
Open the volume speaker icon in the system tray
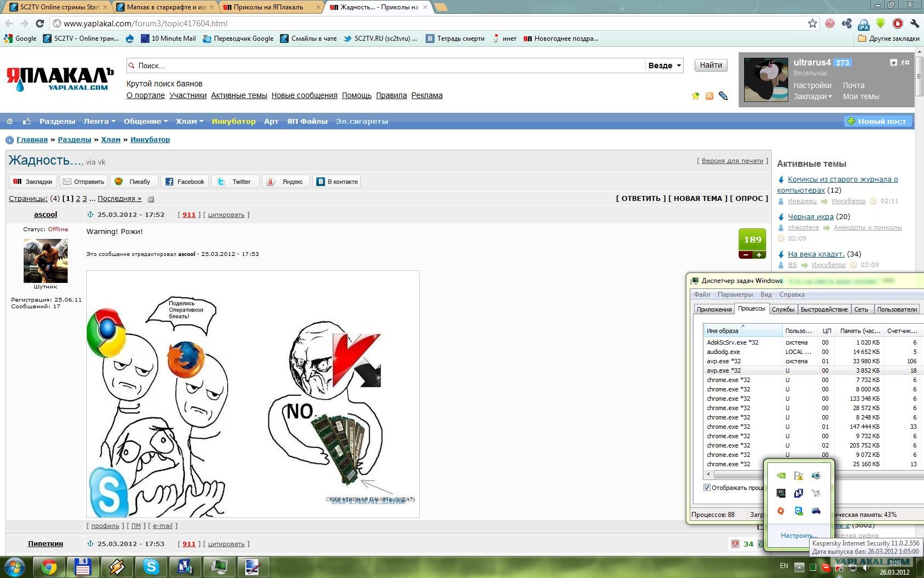point(866,567)
